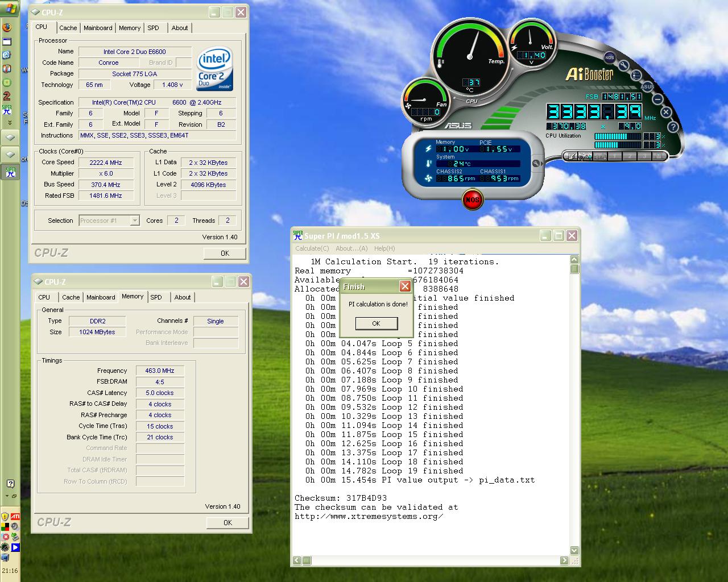Screen dimensions: 728x582
Task: Click the round ASUS logo button
Action: (647, 86)
